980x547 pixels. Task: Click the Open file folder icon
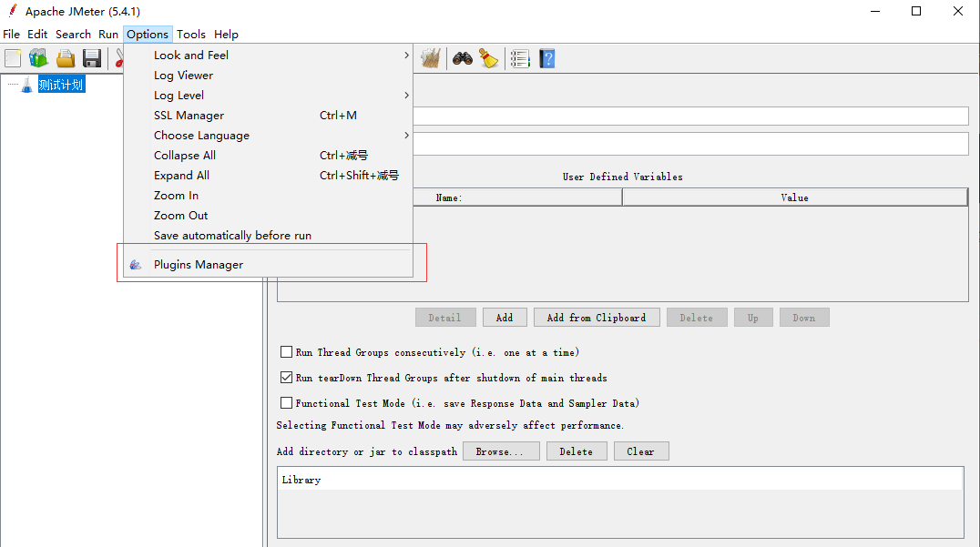65,58
